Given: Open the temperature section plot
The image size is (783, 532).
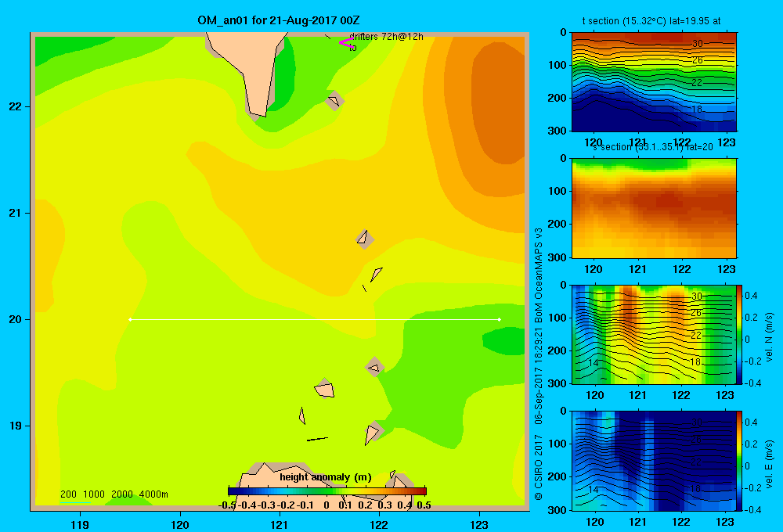Looking at the screenshot, I should 654,82.
